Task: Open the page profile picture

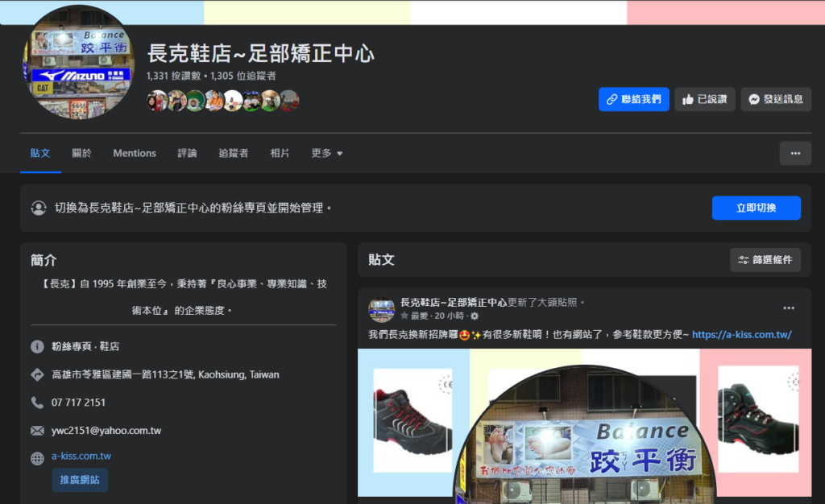Action: 78,62
